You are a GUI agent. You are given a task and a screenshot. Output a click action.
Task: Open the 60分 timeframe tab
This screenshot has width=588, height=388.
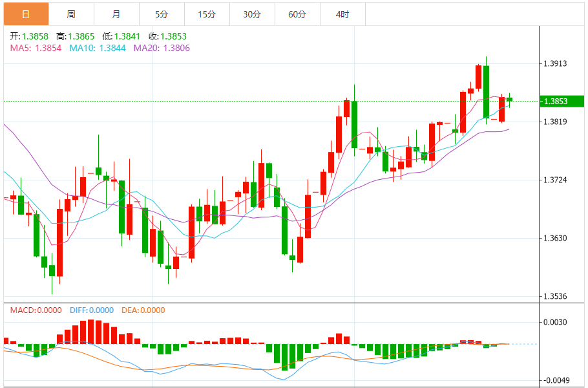click(297, 14)
